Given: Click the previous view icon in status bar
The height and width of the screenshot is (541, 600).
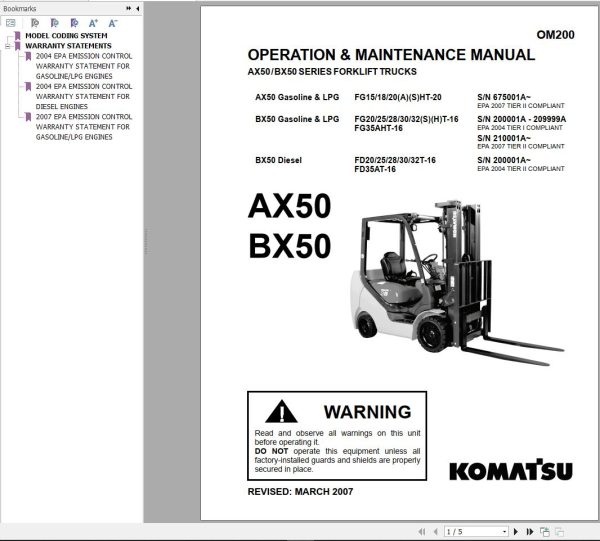Looking at the screenshot, I should (545, 531).
